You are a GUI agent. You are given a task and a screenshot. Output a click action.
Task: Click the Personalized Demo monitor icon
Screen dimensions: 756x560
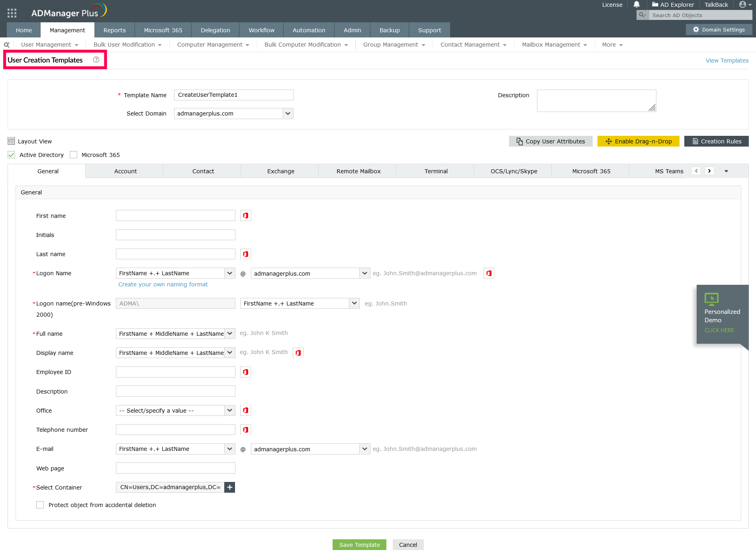pos(711,299)
